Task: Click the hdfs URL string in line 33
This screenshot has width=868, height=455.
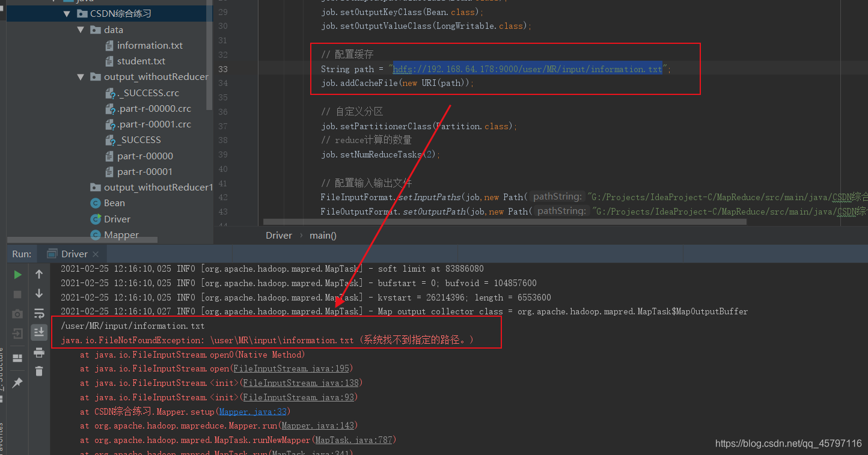Action: tap(527, 69)
